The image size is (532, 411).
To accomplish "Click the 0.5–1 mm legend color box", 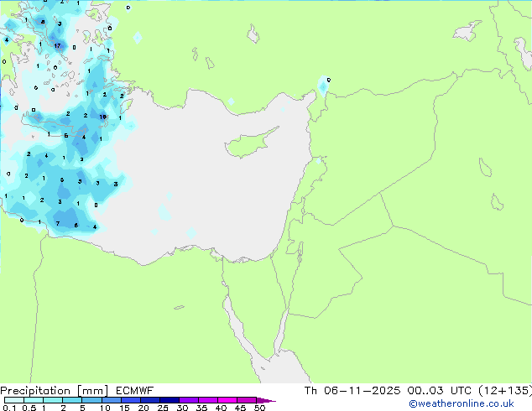I will pos(34,400).
